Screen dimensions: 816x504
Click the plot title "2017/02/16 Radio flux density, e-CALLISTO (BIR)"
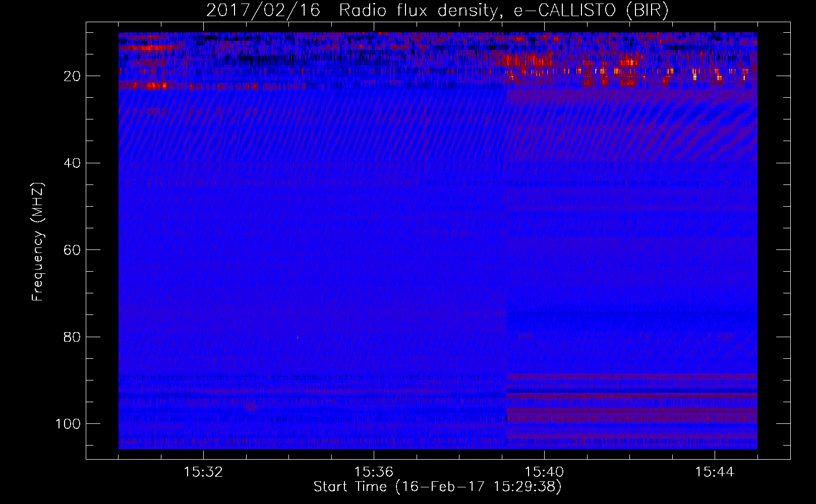437,11
